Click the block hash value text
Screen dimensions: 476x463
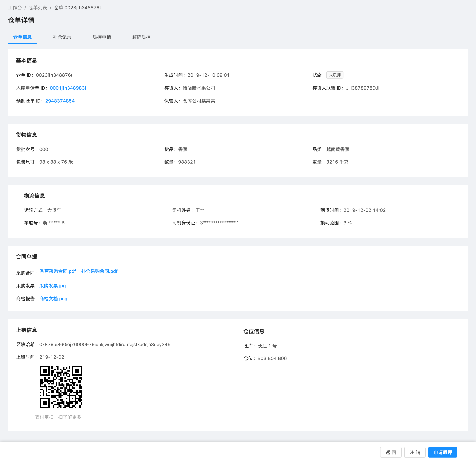[x=105, y=344]
